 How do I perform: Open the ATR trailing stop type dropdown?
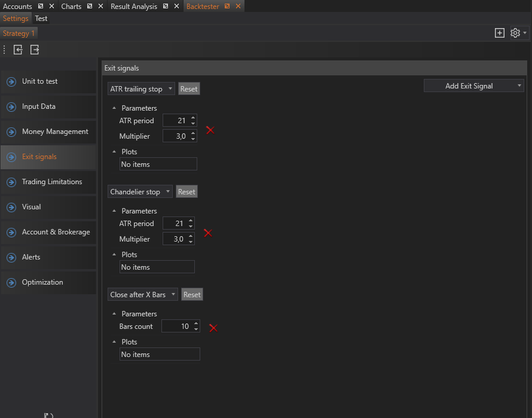point(141,89)
